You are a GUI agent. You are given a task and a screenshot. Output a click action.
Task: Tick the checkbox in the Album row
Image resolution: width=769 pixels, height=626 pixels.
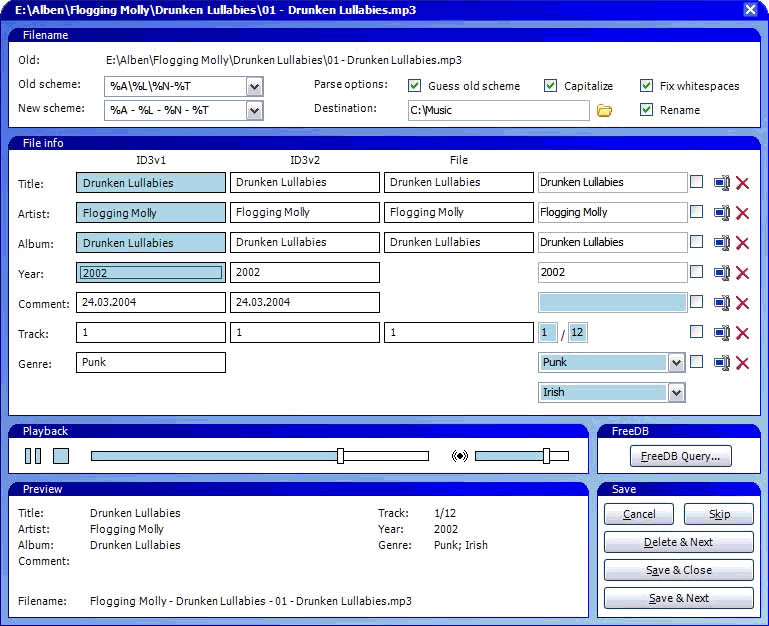(x=696, y=241)
